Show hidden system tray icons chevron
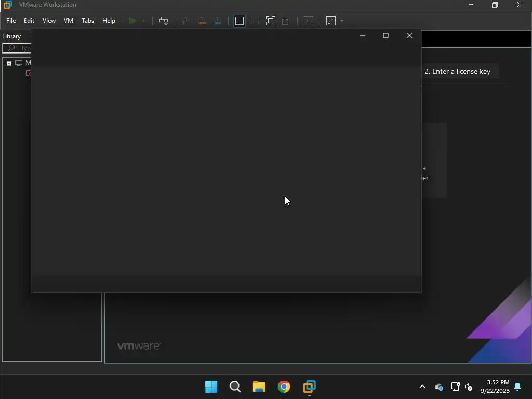This screenshot has height=399, width=532. (x=422, y=387)
